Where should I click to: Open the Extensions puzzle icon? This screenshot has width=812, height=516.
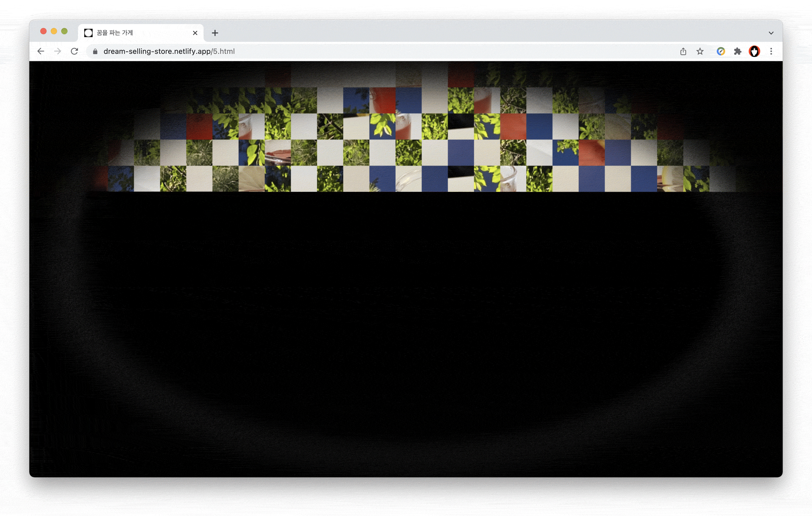coord(737,51)
